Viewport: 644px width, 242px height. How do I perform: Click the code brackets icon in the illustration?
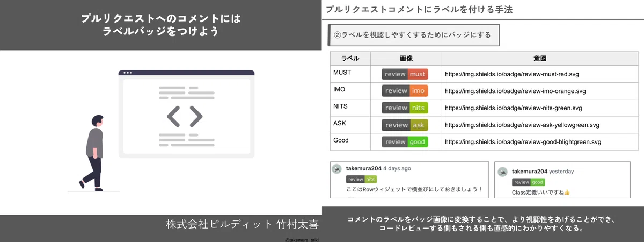pos(185,116)
